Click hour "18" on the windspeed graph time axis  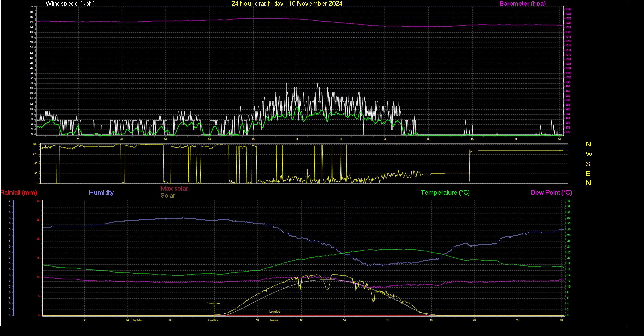pos(428,139)
